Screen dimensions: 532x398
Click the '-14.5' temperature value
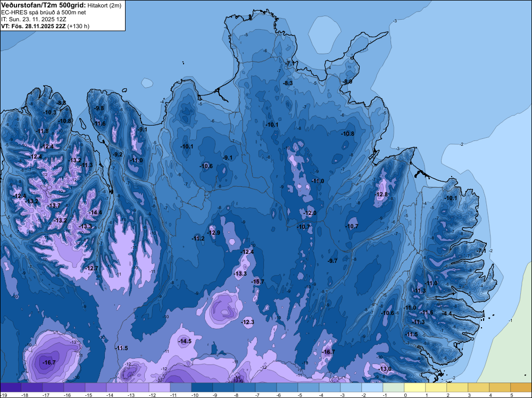[x=185, y=341]
